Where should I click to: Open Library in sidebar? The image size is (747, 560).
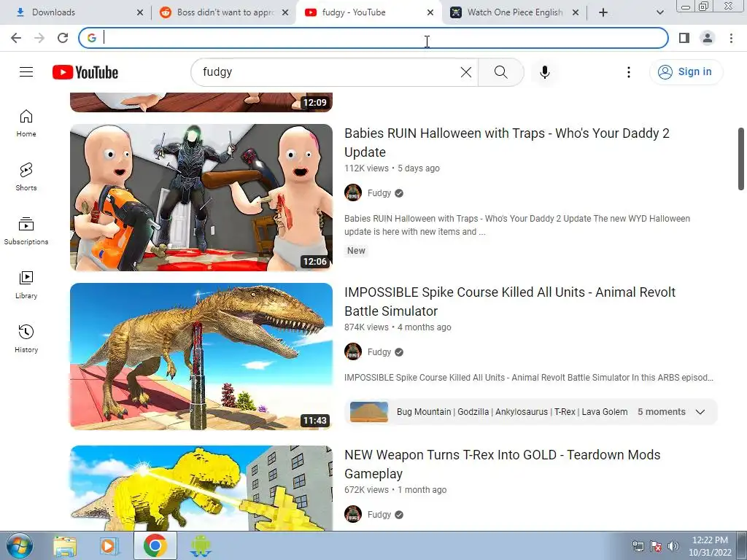[x=26, y=285]
